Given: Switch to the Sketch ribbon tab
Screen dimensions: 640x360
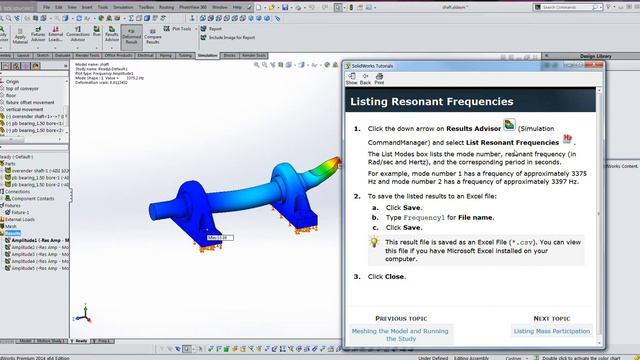Looking at the screenshot, I should [43, 55].
